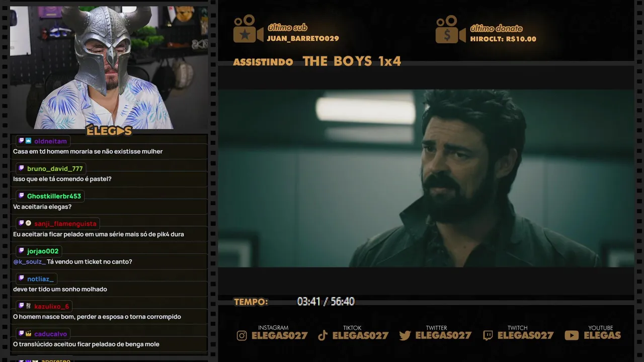Click the Twitch badge beside Ghostkillerbr453

pos(21,196)
